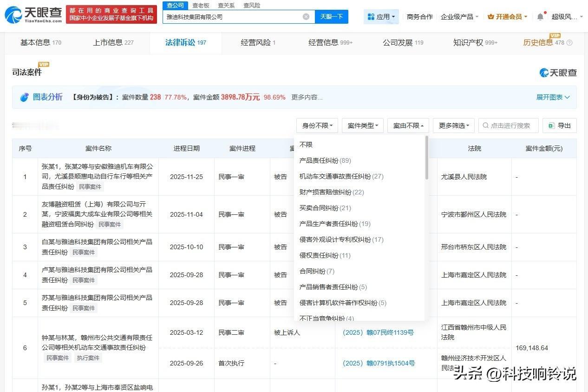Open the notification bell icon

[x=540, y=17]
